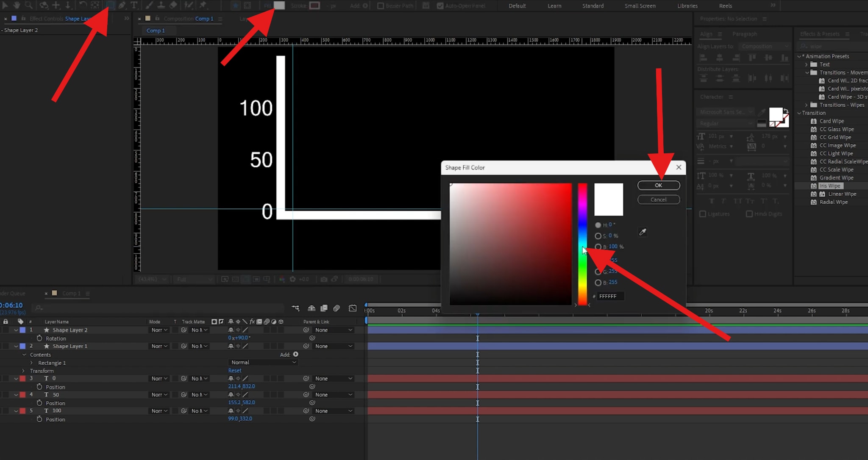Enable the Bezier Path checkbox

[379, 6]
